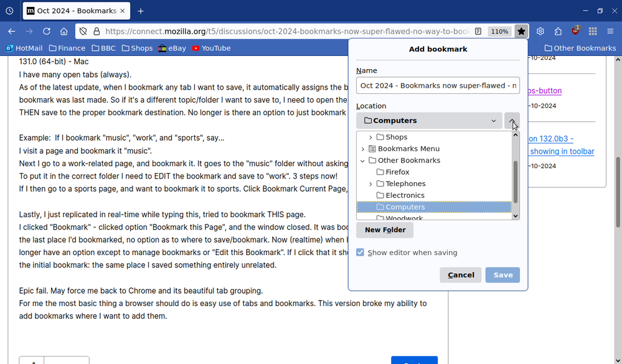Click the New Folder button
Viewport: 622px width, 364px height.
pos(385,230)
